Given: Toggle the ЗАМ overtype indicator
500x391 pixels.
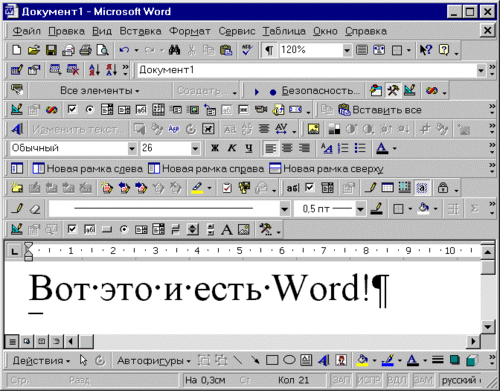Looking at the screenshot, I should [423, 380].
